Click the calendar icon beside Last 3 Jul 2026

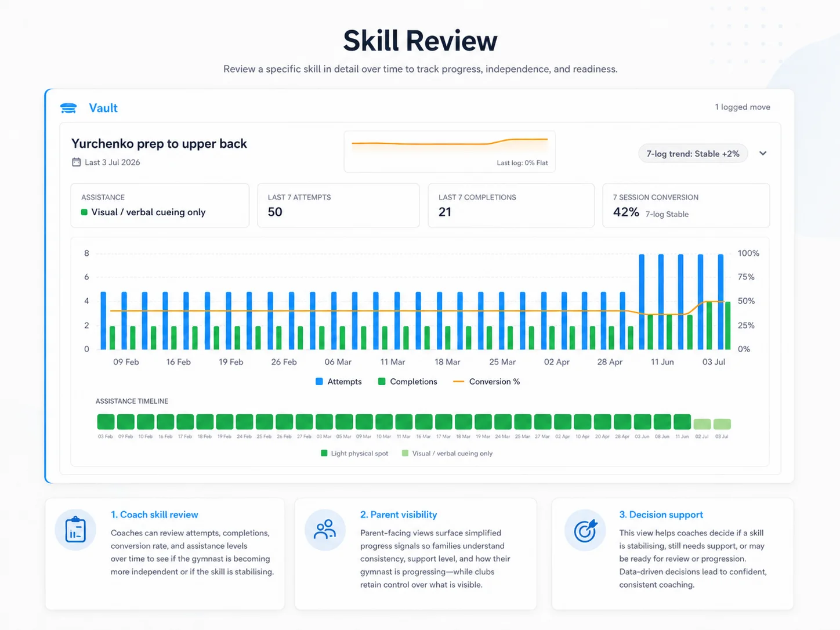pyautogui.click(x=76, y=162)
